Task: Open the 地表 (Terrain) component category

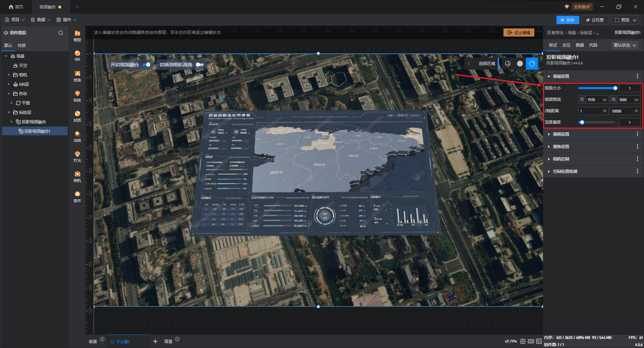Action: click(77, 76)
